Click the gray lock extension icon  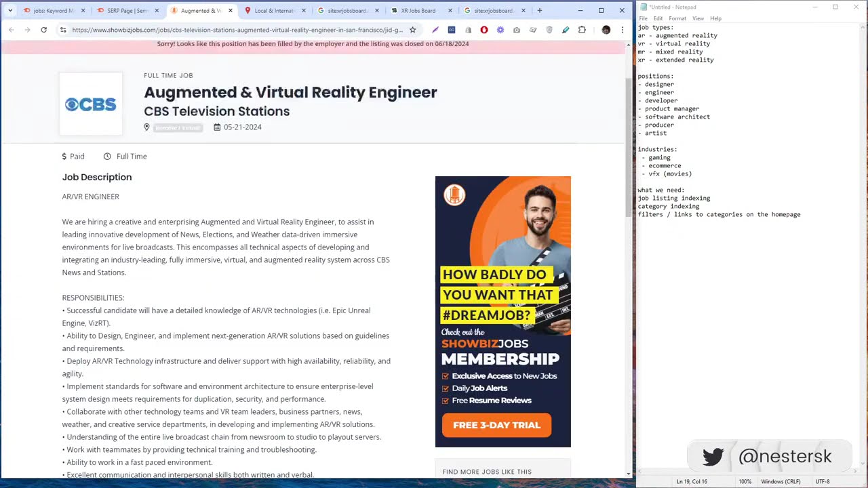pos(468,30)
